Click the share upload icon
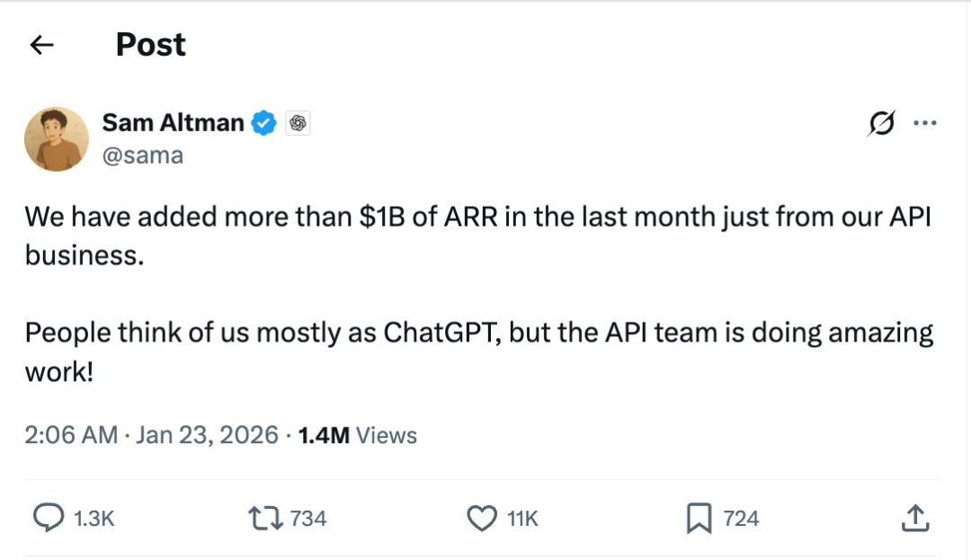 (x=913, y=518)
